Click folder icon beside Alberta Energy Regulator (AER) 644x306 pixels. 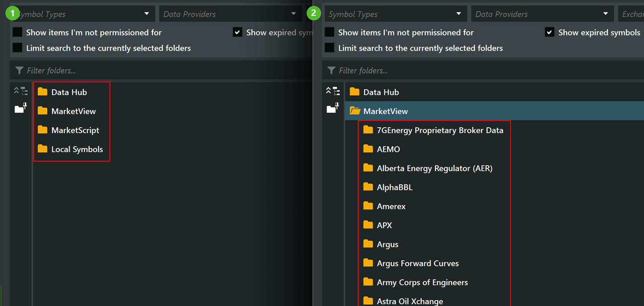click(368, 168)
